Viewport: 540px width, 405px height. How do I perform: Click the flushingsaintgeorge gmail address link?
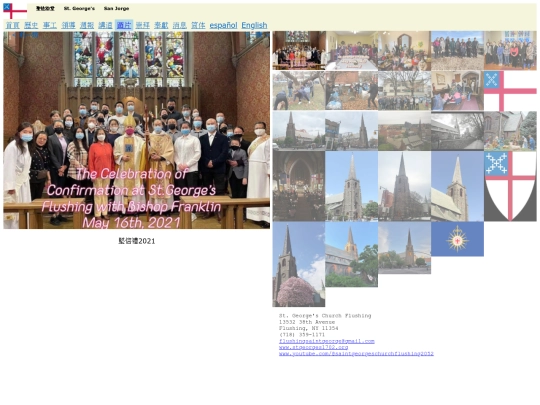click(326, 341)
